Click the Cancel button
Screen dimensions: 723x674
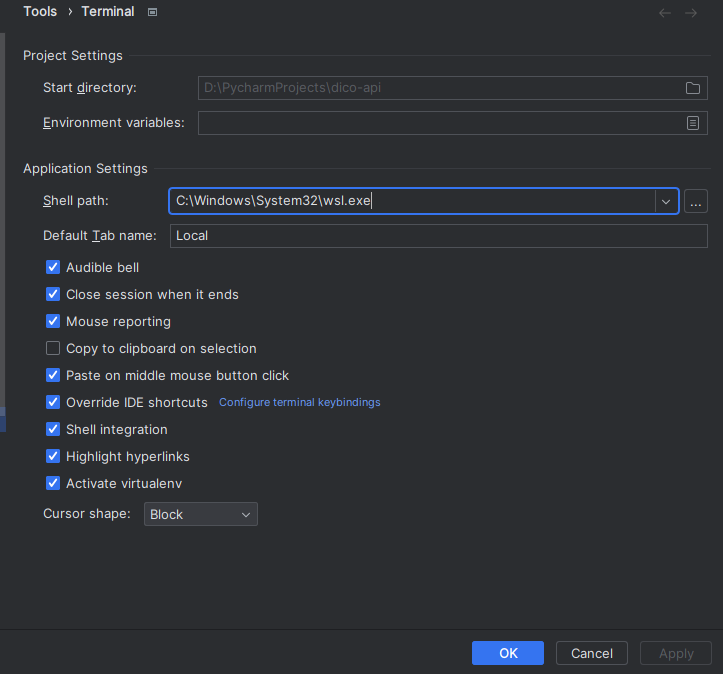592,653
